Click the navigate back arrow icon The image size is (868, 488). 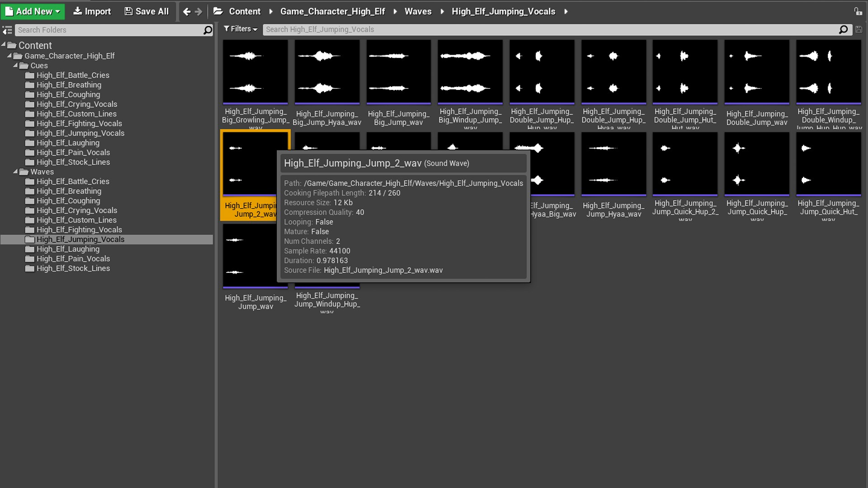[x=187, y=12]
